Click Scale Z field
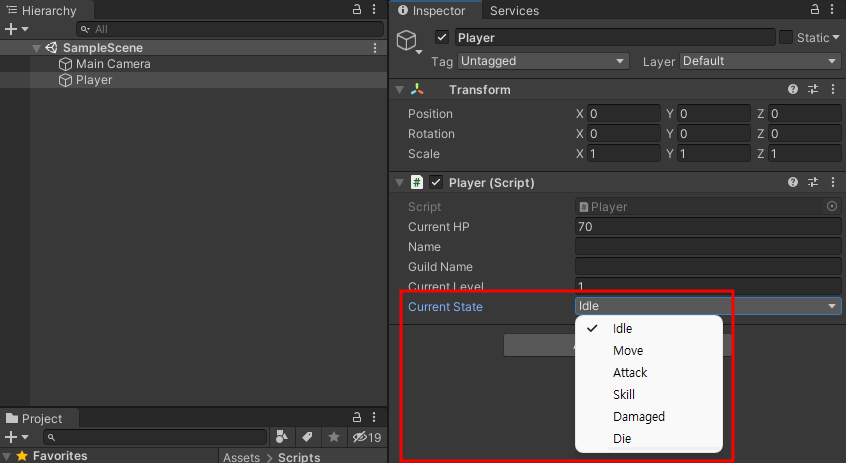 pyautogui.click(x=804, y=154)
